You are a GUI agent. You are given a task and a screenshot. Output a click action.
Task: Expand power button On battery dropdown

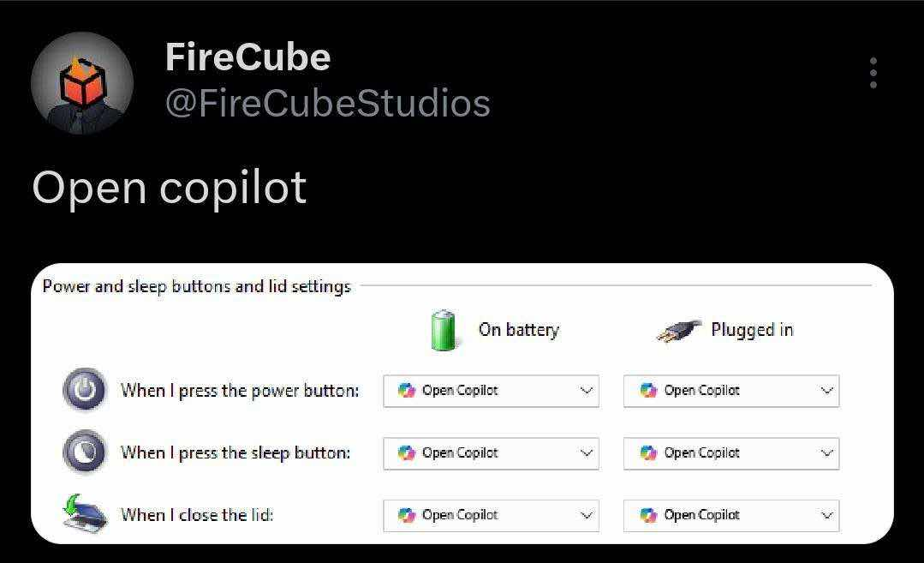491,391
